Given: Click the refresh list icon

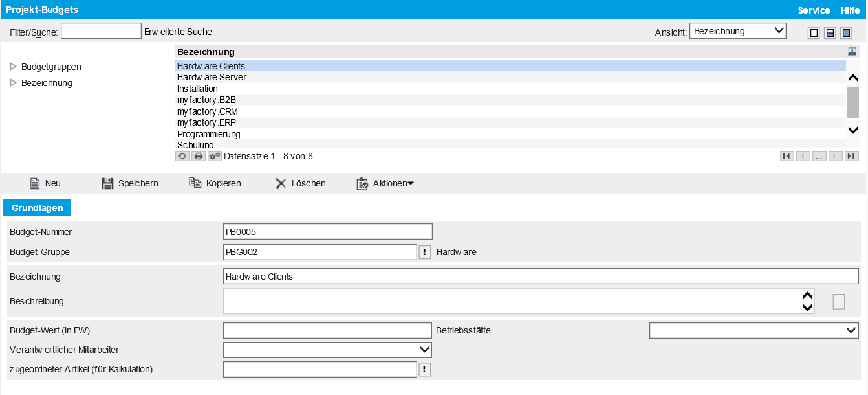Looking at the screenshot, I should click(182, 156).
